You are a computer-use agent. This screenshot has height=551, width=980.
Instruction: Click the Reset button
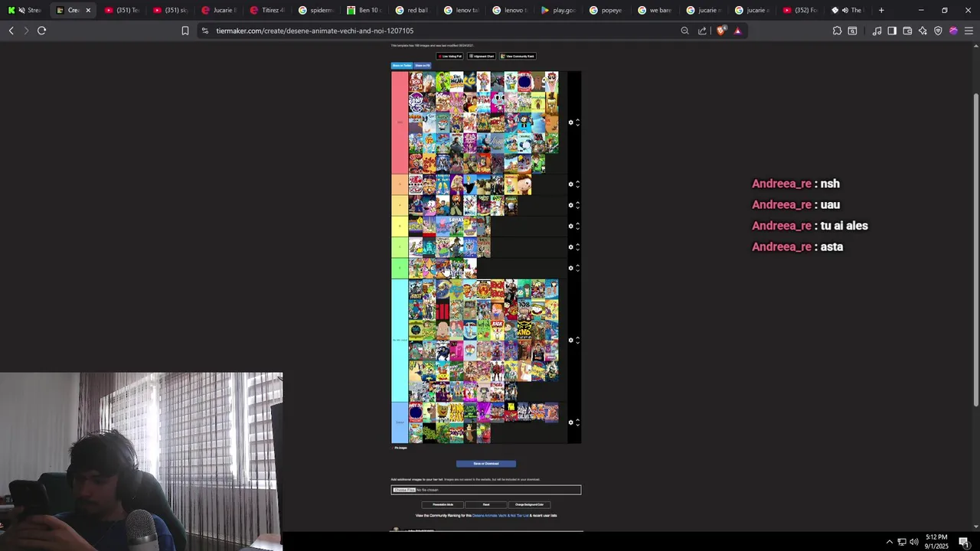point(486,505)
